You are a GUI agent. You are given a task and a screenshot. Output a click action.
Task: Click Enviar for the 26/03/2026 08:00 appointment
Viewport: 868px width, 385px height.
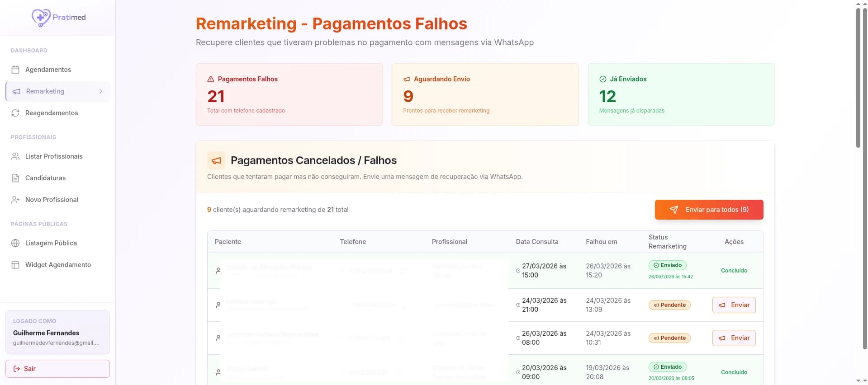734,338
